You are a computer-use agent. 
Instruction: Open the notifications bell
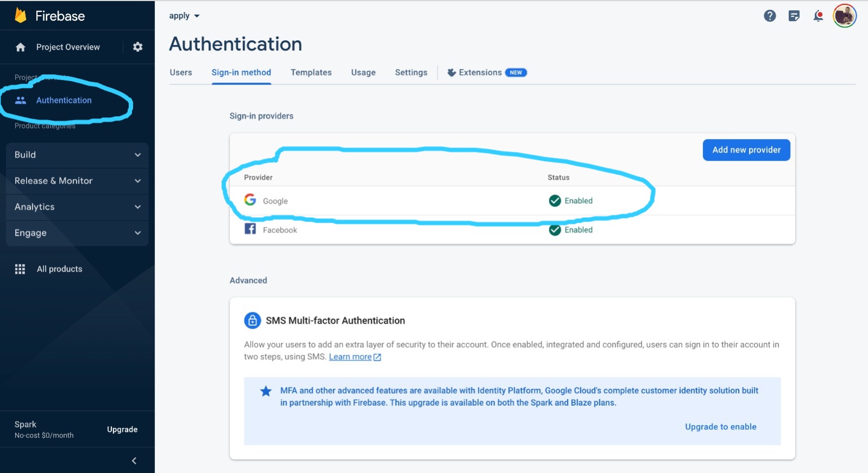pyautogui.click(x=818, y=16)
